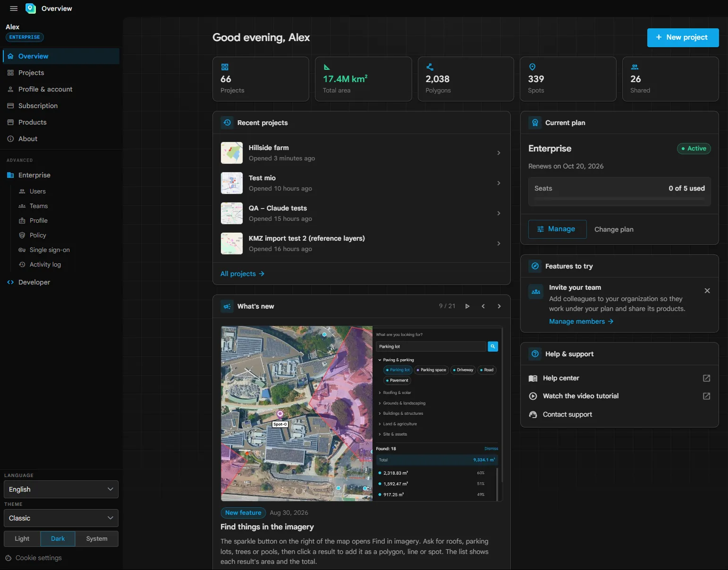Open the imagery feature preview image

tap(362, 413)
